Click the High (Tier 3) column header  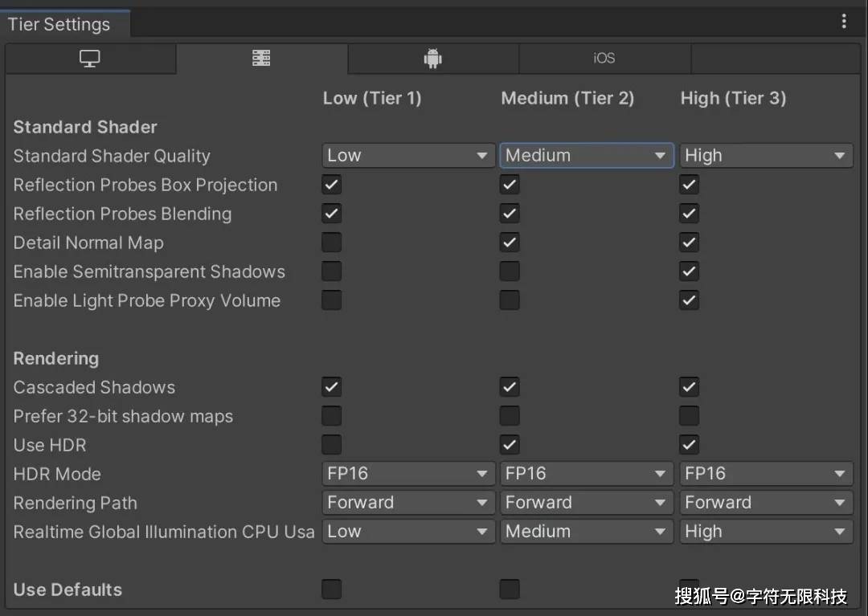(733, 98)
